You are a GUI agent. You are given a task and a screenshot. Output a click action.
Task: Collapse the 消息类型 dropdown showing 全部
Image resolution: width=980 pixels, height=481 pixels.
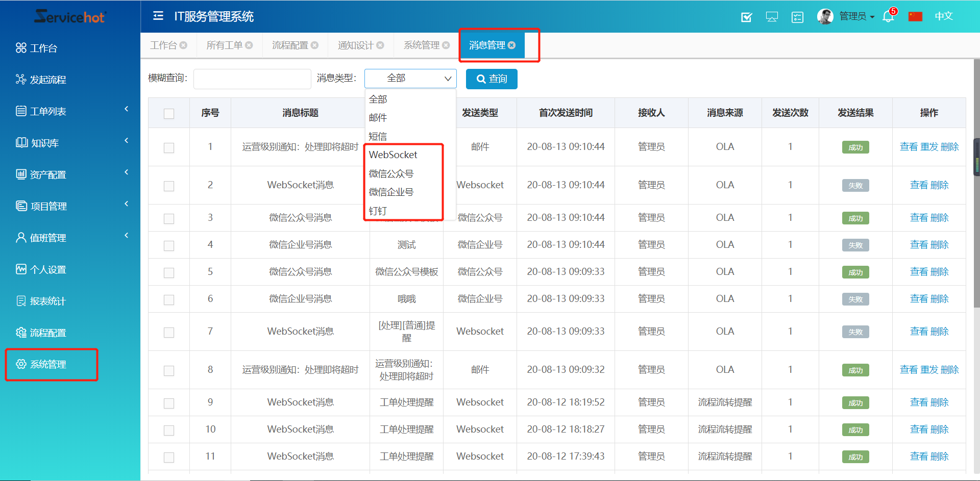click(410, 79)
